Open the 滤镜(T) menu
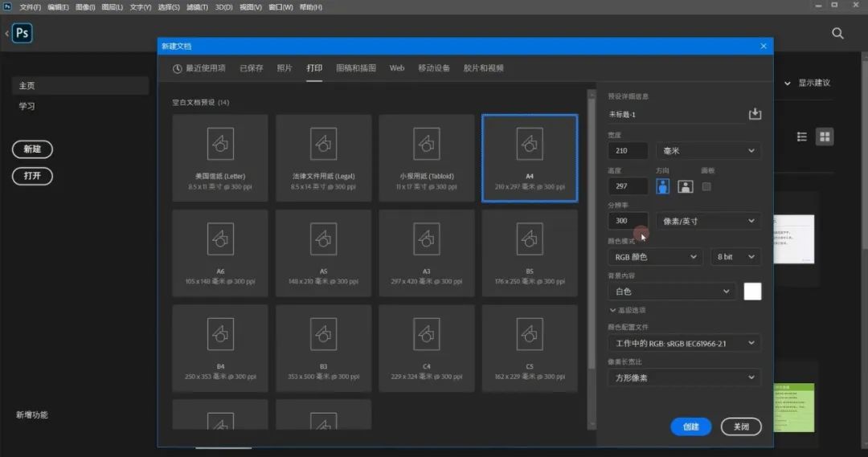The width and height of the screenshot is (868, 457). tap(197, 7)
